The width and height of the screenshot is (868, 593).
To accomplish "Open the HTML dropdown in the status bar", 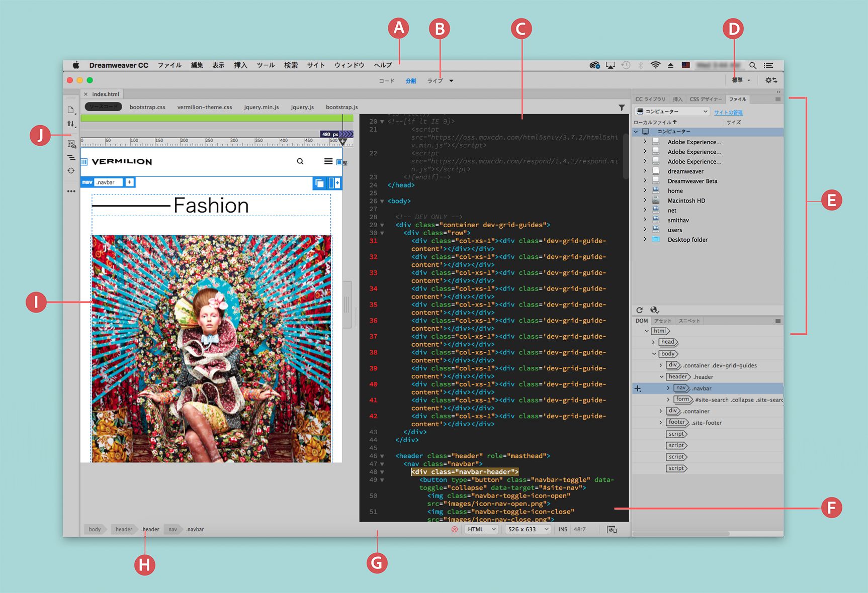I will (x=480, y=529).
